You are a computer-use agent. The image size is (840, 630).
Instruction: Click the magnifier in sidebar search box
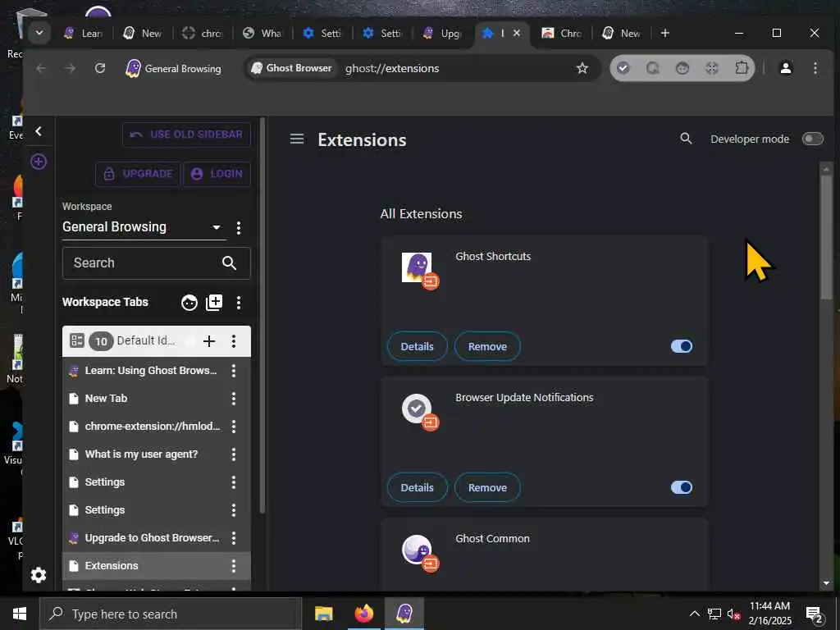(x=229, y=263)
